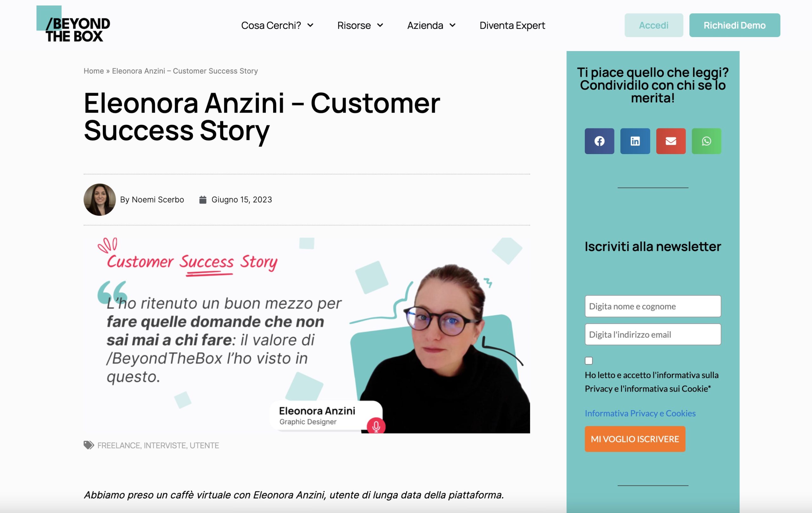
Task: Share article on LinkedIn
Action: 635,141
